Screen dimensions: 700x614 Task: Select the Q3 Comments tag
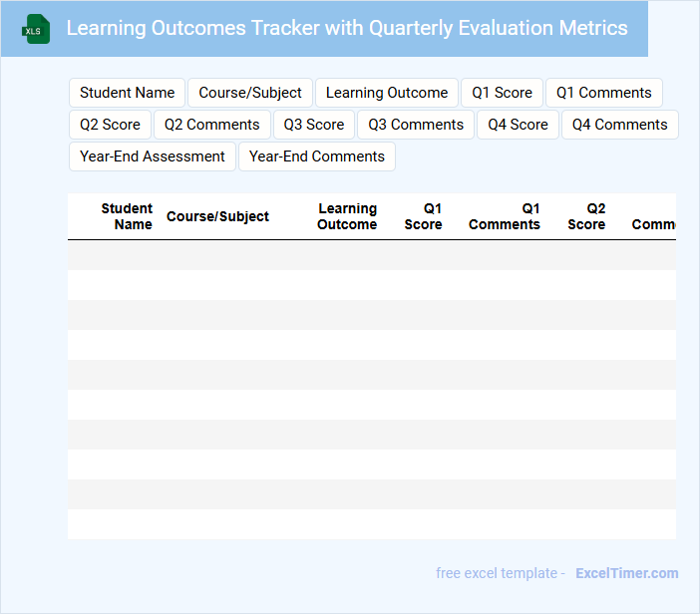(x=416, y=125)
